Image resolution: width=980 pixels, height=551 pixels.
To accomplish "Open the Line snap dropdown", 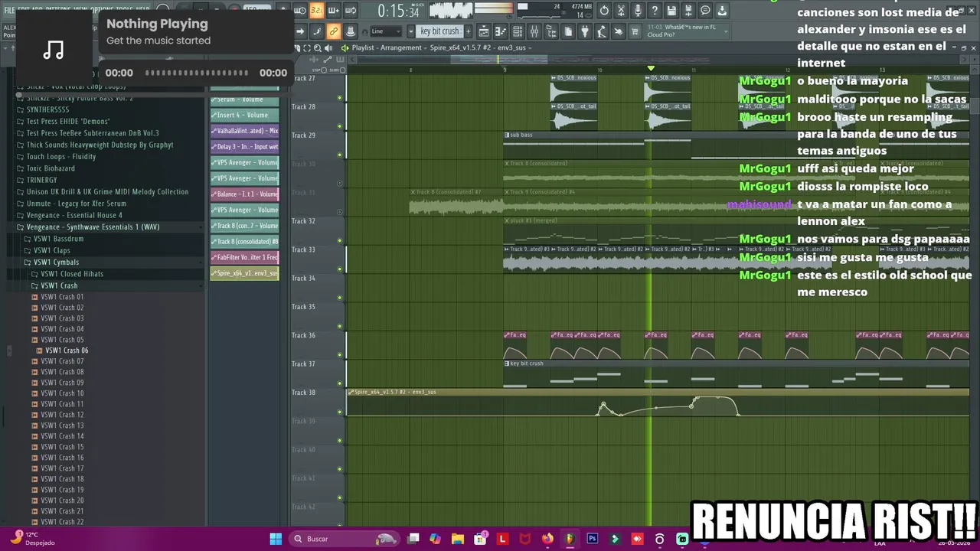I will (x=385, y=31).
